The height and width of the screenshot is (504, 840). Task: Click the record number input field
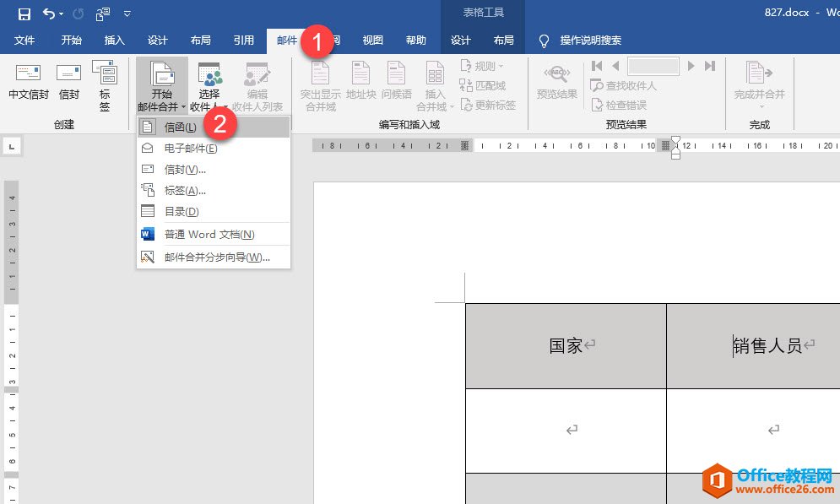(653, 66)
